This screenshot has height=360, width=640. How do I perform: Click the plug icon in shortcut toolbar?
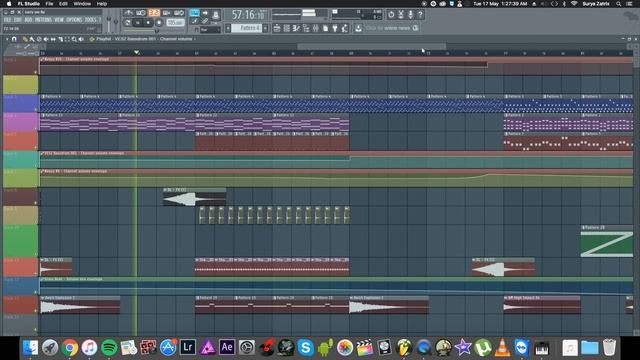point(335,28)
